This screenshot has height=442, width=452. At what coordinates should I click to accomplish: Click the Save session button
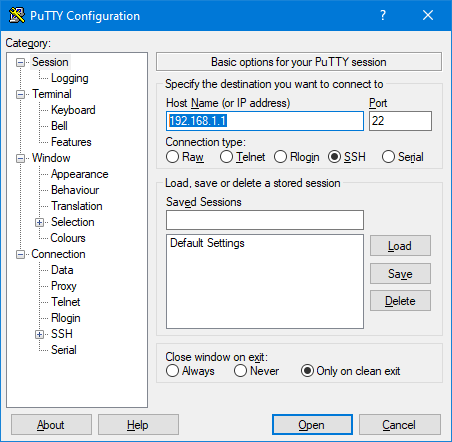400,274
